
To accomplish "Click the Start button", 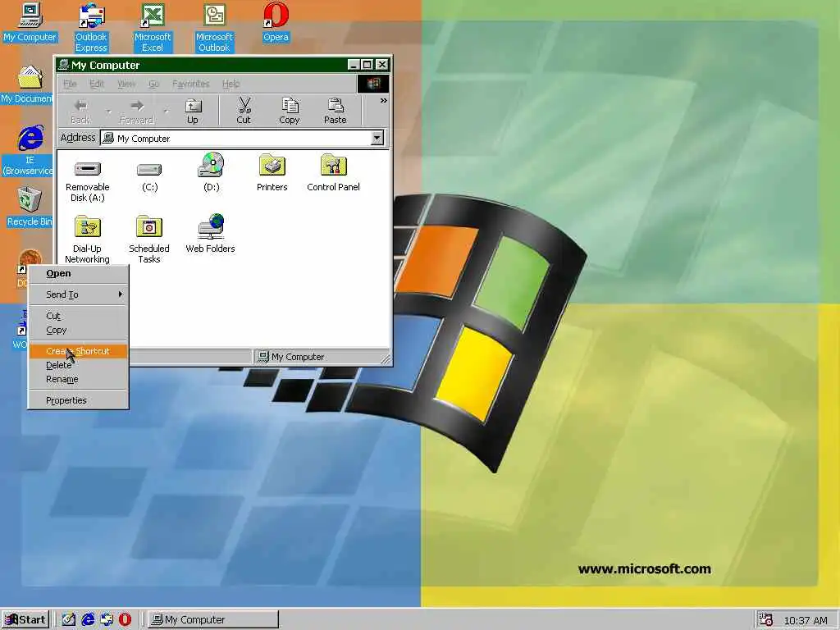I will (25, 620).
